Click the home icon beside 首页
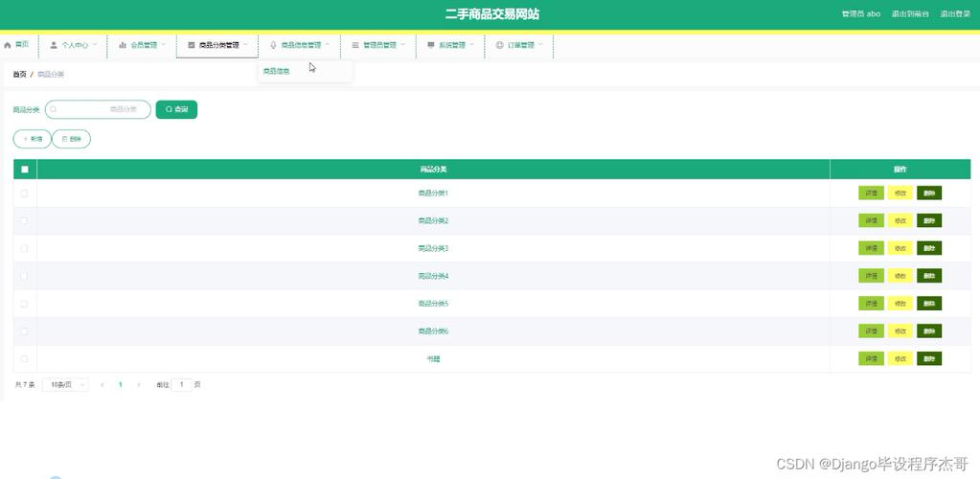This screenshot has width=980, height=479. [x=8, y=45]
